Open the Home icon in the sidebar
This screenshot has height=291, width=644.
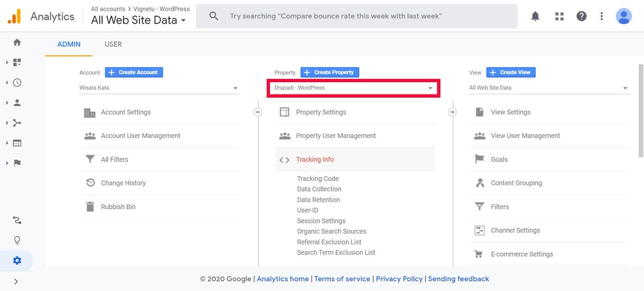17,42
